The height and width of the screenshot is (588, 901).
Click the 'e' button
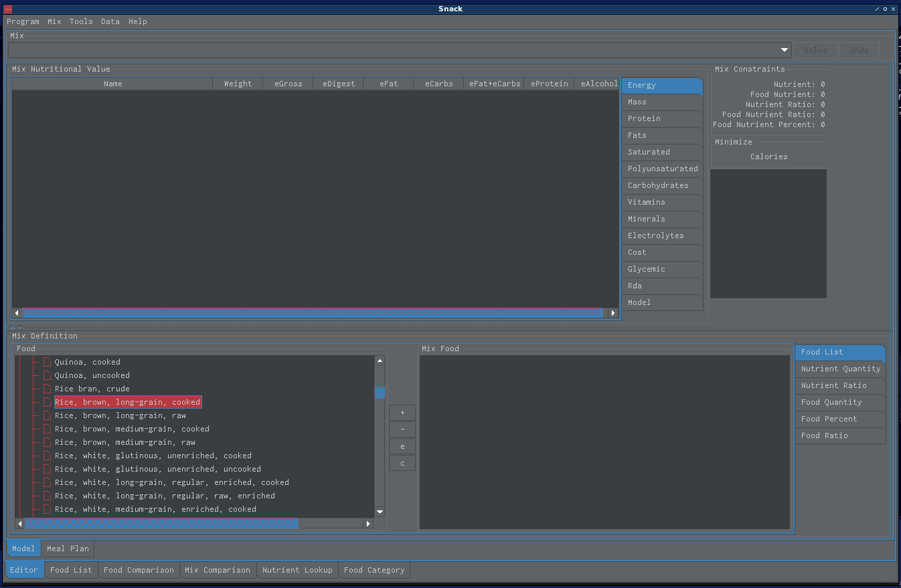402,446
